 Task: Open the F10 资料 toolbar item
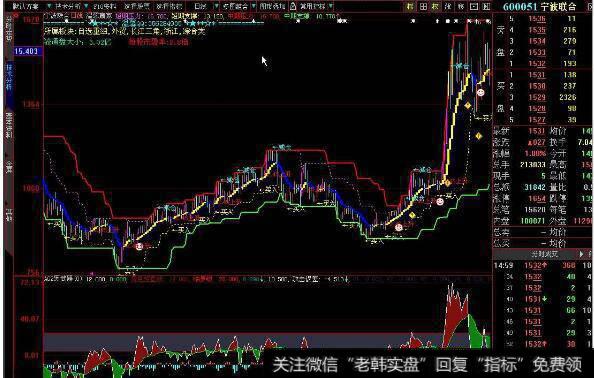tap(105, 6)
